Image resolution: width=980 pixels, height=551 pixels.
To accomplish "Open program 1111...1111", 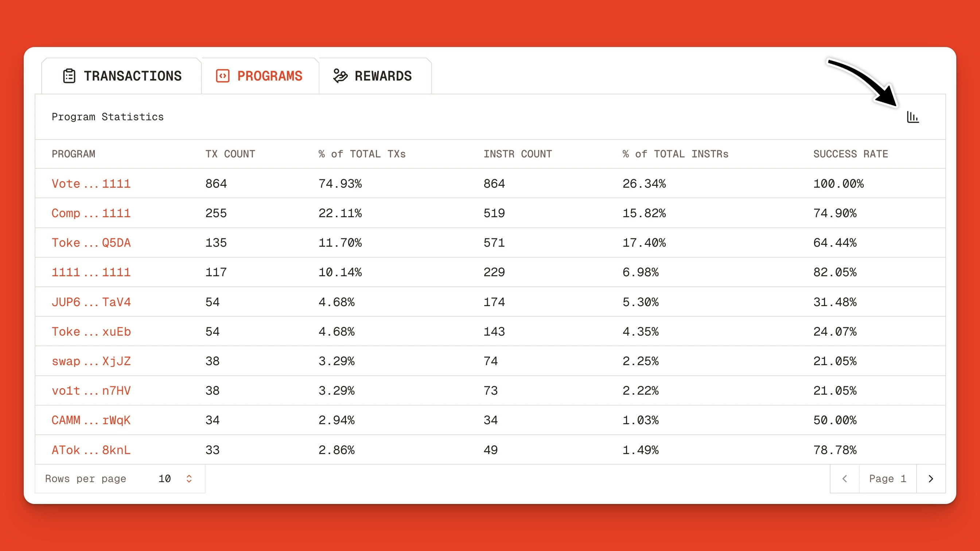I will [x=91, y=272].
